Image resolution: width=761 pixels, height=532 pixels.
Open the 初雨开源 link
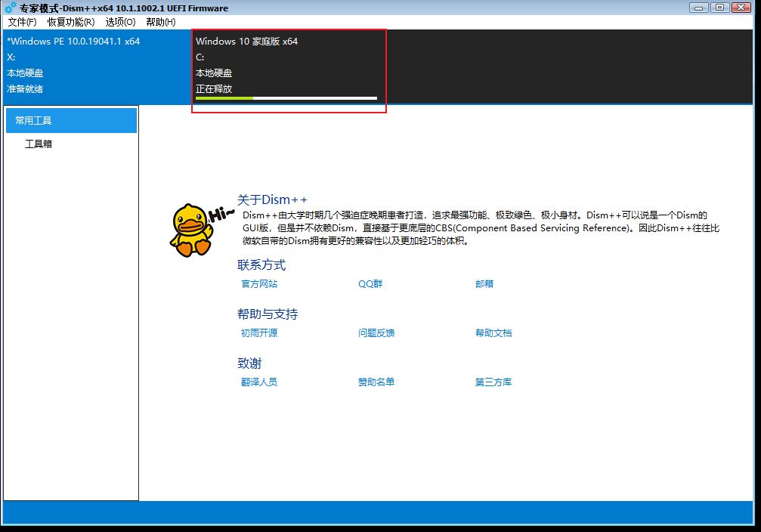click(259, 333)
